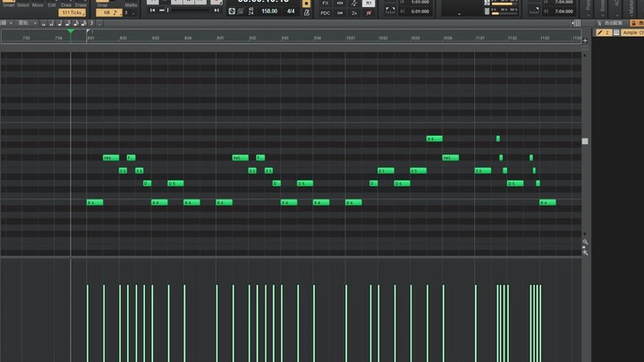Select the 4/4 meter field
Screen dimensions: 644x362
(x=291, y=11)
